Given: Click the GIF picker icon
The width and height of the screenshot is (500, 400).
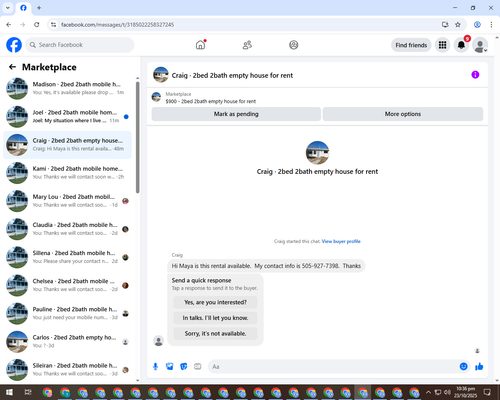Looking at the screenshot, I should [198, 367].
